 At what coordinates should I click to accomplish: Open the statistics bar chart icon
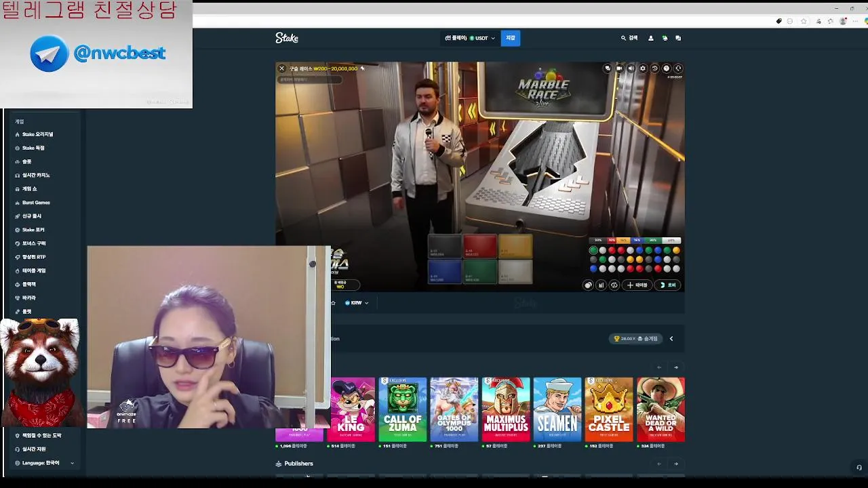[601, 285]
